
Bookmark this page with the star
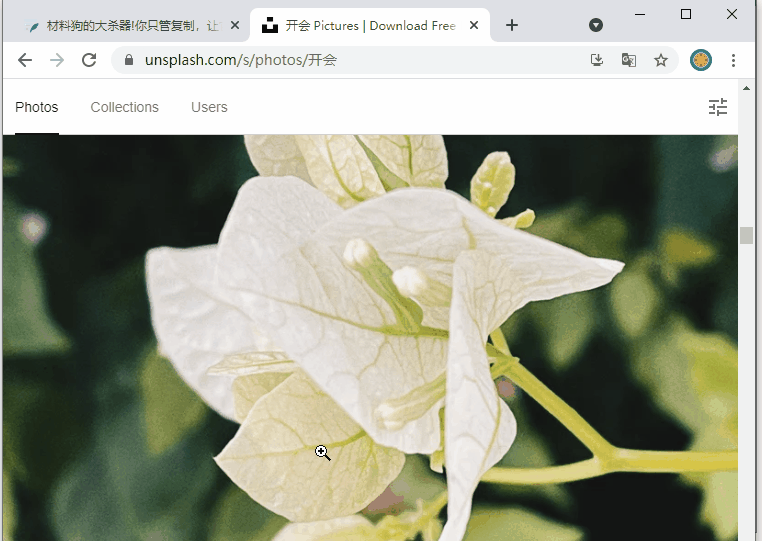[x=660, y=60]
